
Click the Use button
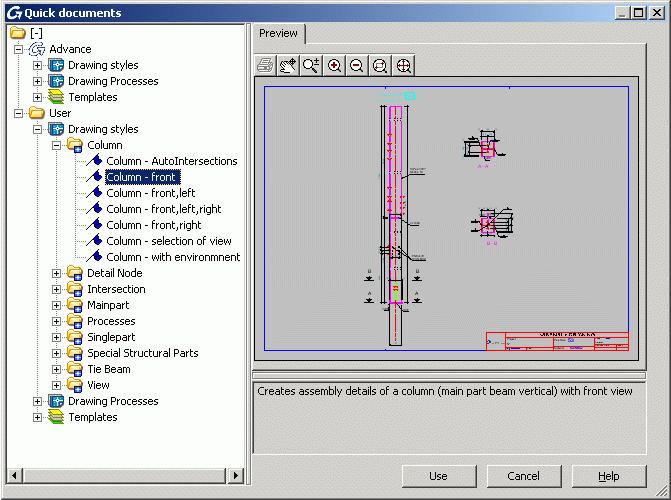(439, 476)
